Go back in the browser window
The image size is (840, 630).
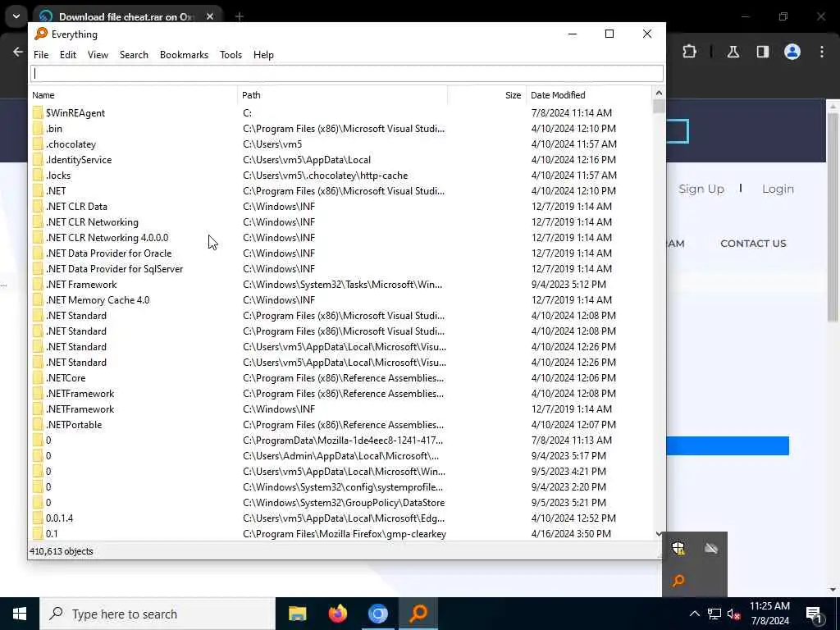[18, 52]
